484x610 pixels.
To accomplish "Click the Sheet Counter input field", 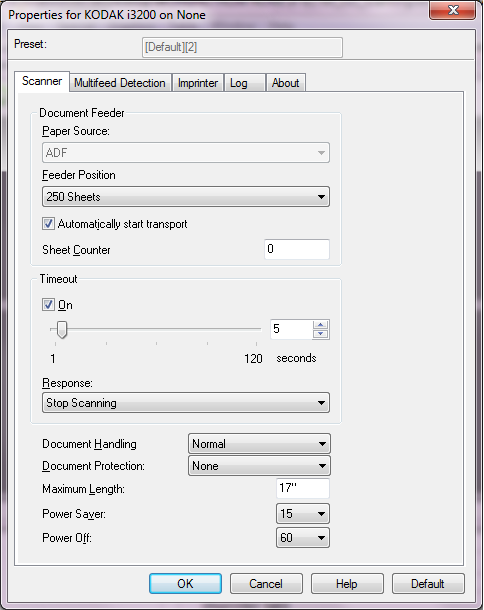I will [x=297, y=249].
